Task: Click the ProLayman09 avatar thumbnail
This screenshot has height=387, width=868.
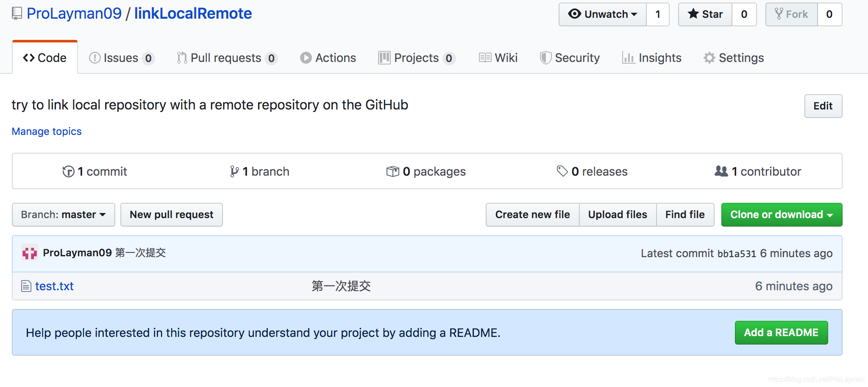Action: coord(30,253)
